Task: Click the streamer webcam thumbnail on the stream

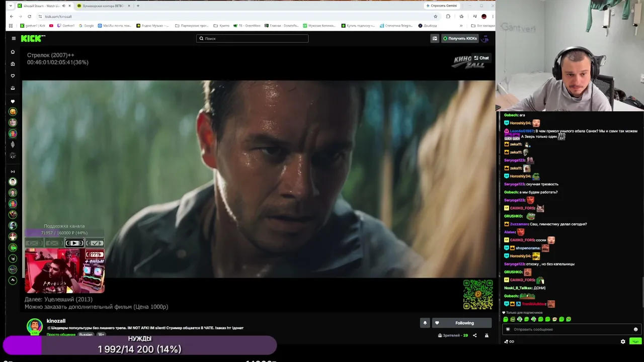Action: (x=64, y=270)
